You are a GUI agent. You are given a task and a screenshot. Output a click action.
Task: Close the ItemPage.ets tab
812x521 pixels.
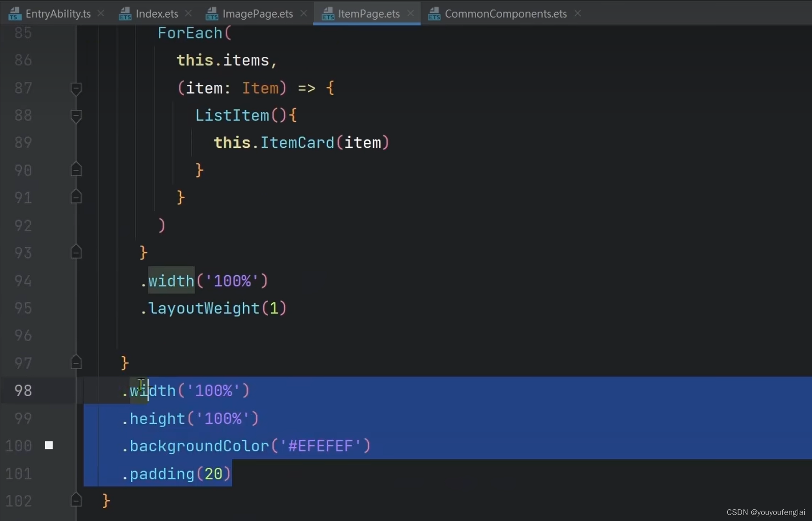pyautogui.click(x=411, y=13)
